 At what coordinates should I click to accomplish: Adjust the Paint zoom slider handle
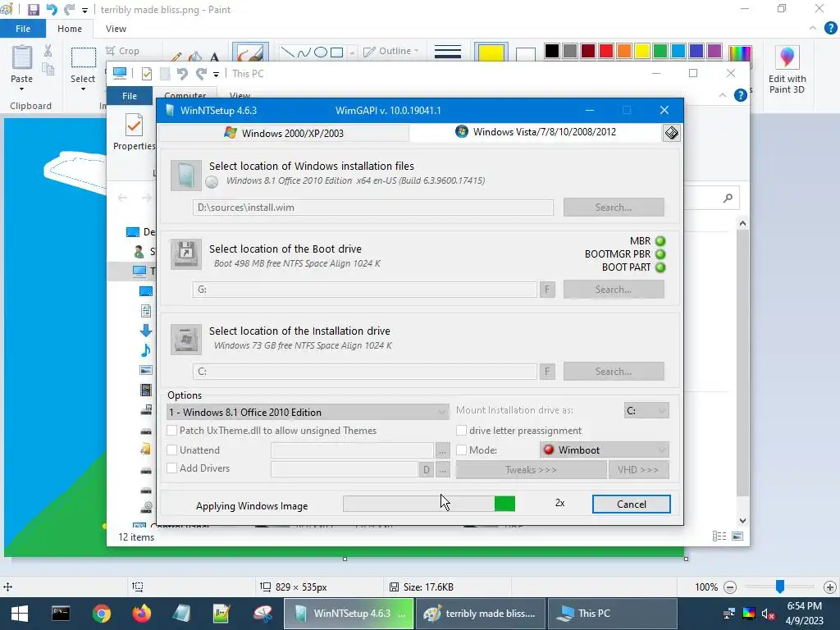coord(780,587)
